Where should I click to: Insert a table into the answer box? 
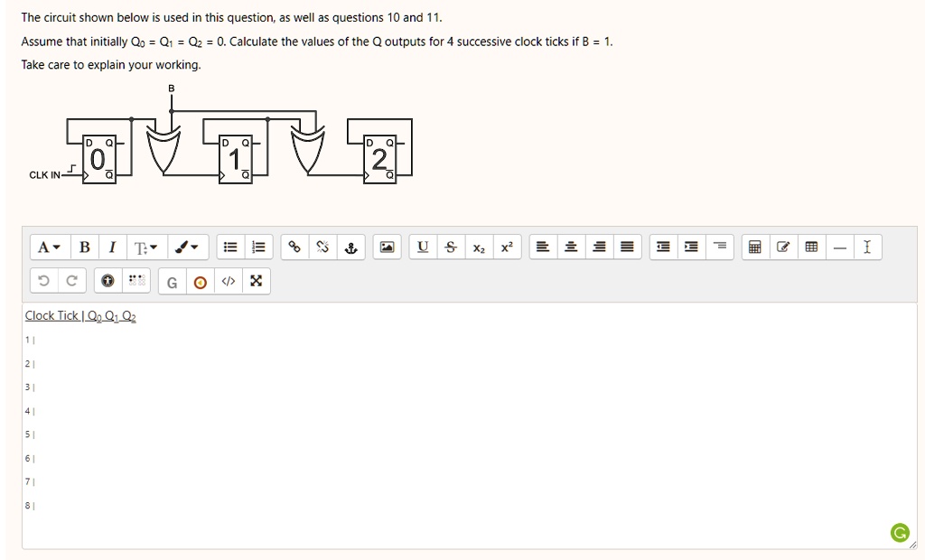coord(810,247)
